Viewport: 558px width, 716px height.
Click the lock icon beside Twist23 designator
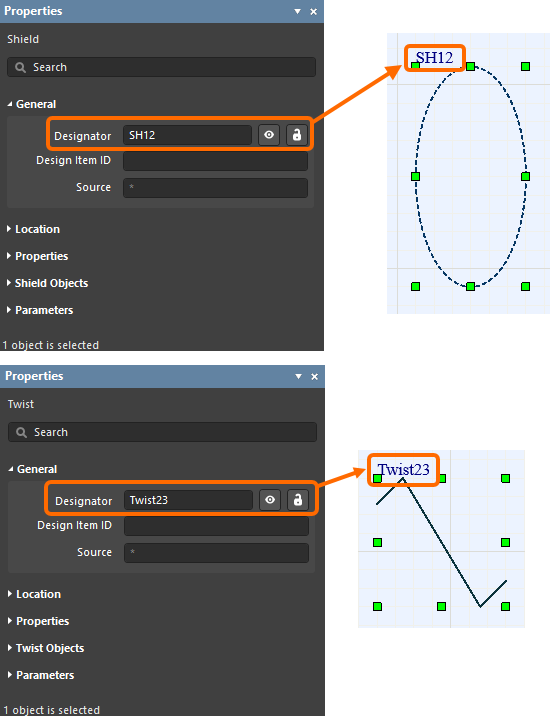(298, 500)
